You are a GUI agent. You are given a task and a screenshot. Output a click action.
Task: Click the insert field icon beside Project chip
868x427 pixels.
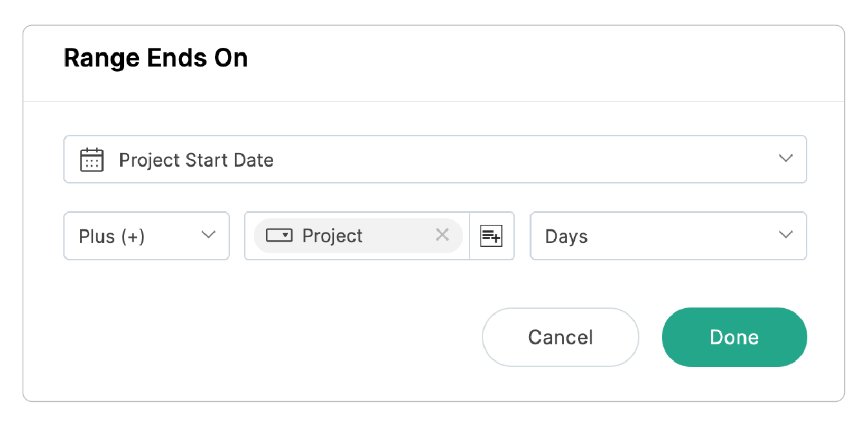click(x=491, y=236)
